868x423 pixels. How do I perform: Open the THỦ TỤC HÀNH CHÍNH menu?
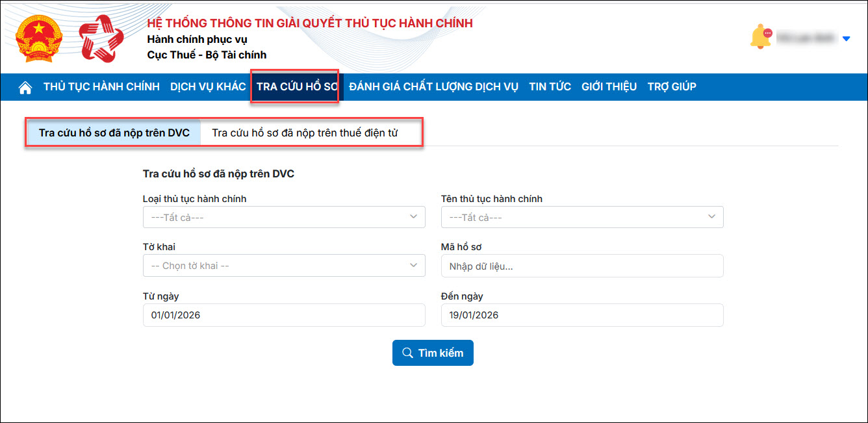click(x=101, y=87)
